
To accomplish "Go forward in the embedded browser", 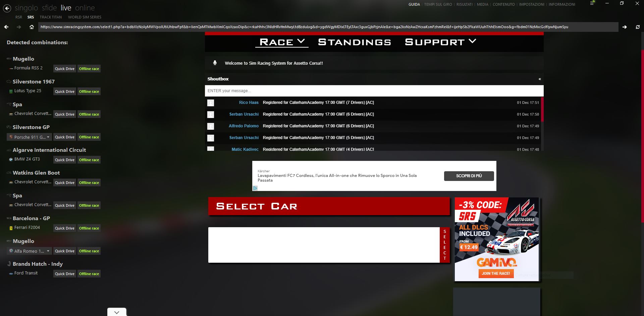I will [19, 27].
